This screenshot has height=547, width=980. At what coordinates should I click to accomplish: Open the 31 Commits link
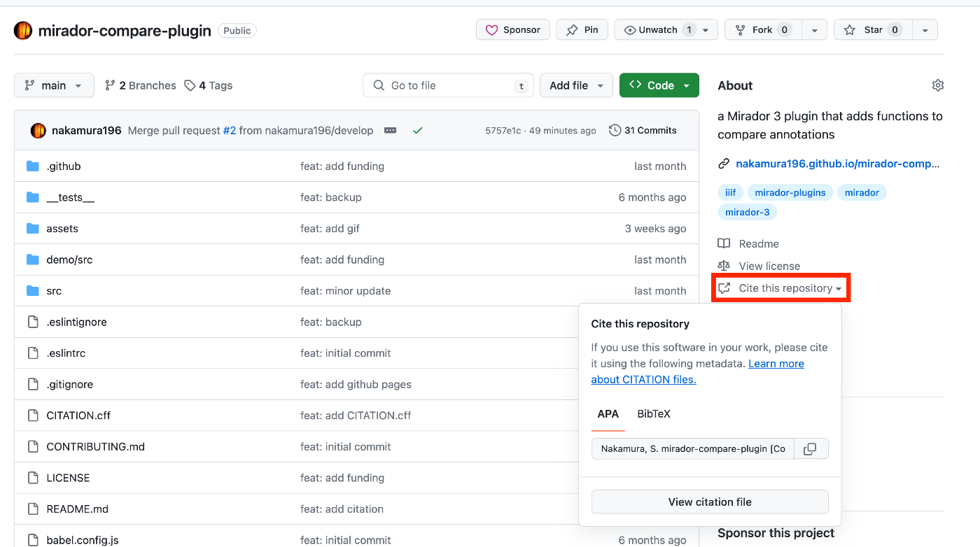coord(643,130)
